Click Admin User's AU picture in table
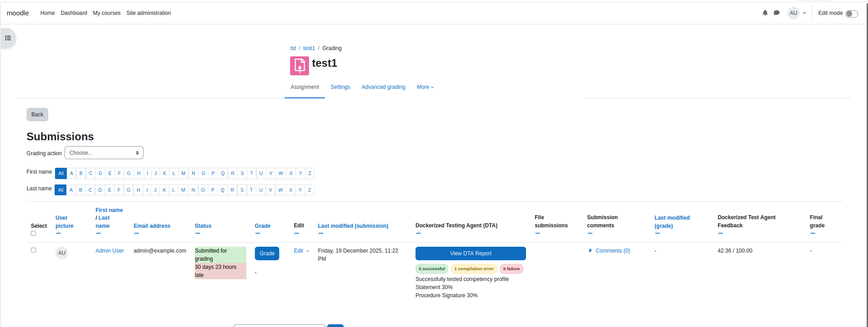This screenshot has height=327, width=868. (62, 253)
